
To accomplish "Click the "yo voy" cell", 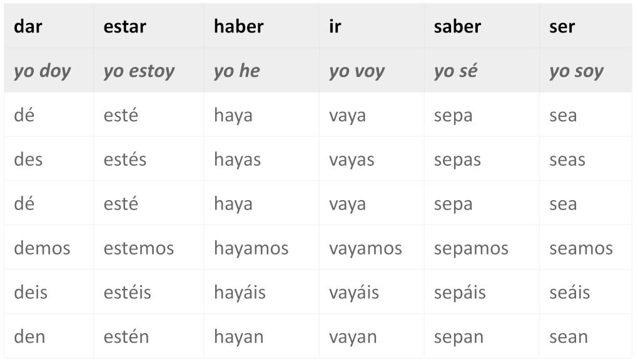I will [x=357, y=71].
